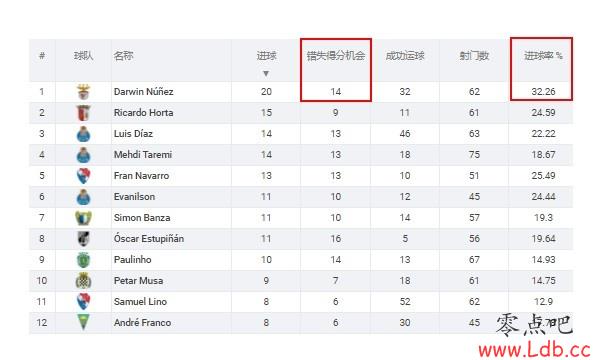
Task: Click the sort arrow under 进球 header
Action: 266,73
